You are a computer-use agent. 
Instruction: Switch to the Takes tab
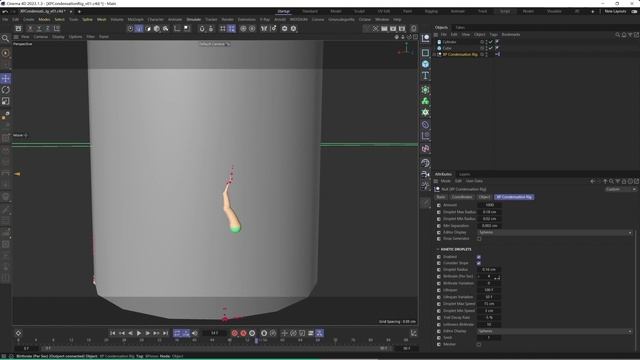(460, 27)
